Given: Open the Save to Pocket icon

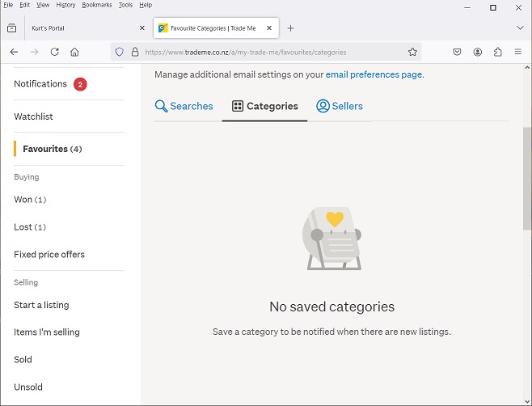Looking at the screenshot, I should (457, 52).
